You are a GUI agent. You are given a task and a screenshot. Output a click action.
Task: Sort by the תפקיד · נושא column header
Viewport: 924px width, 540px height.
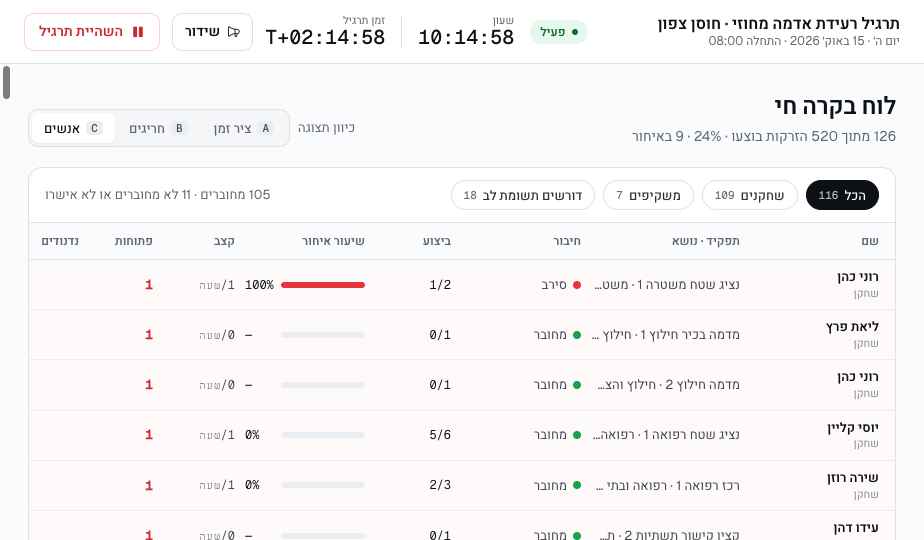(705, 241)
